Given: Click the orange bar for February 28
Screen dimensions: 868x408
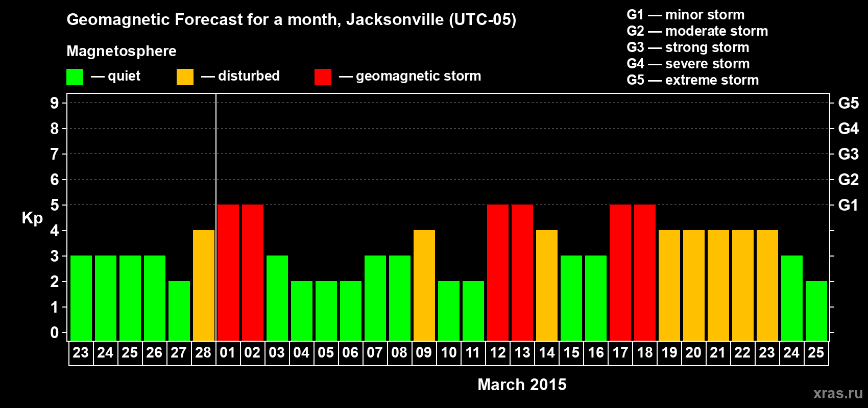Looking at the screenshot, I should tap(204, 285).
